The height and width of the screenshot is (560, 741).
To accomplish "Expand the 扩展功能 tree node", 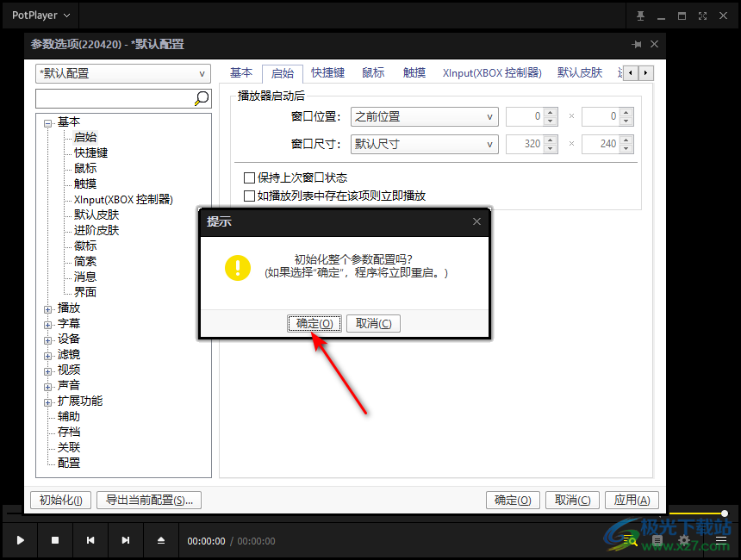I will coord(47,402).
